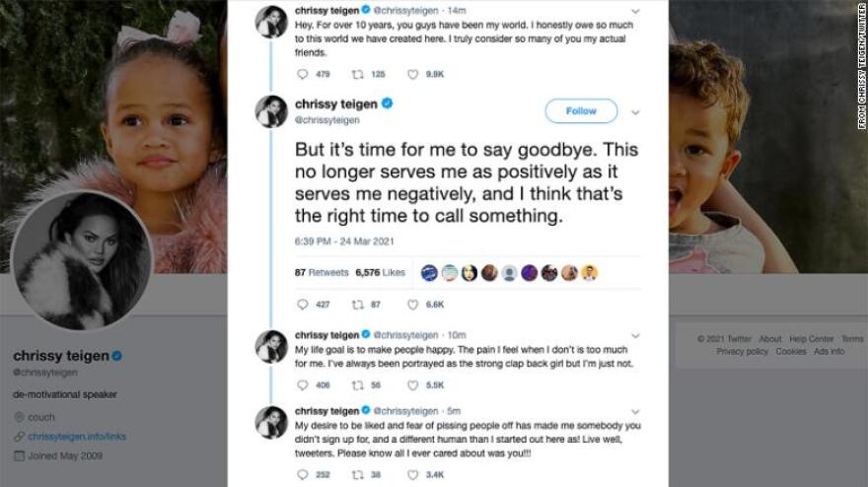Viewport: 868px width, 487px height.
Task: Open the dropdown arrow on the 10m tweet
Action: pos(634,334)
